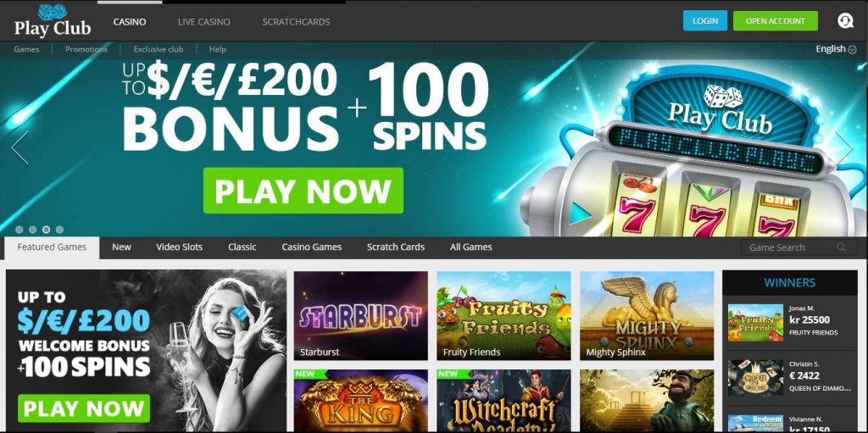Click the Play Club logo

(53, 21)
